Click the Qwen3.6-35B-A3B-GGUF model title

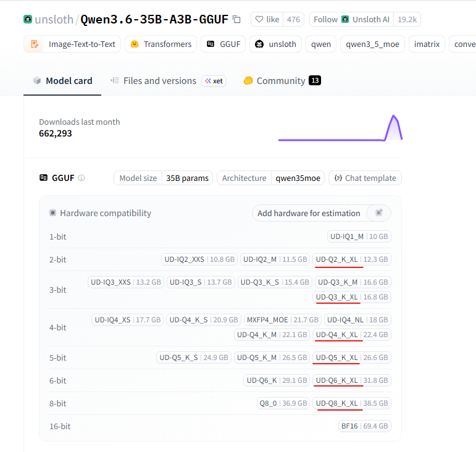(x=154, y=19)
